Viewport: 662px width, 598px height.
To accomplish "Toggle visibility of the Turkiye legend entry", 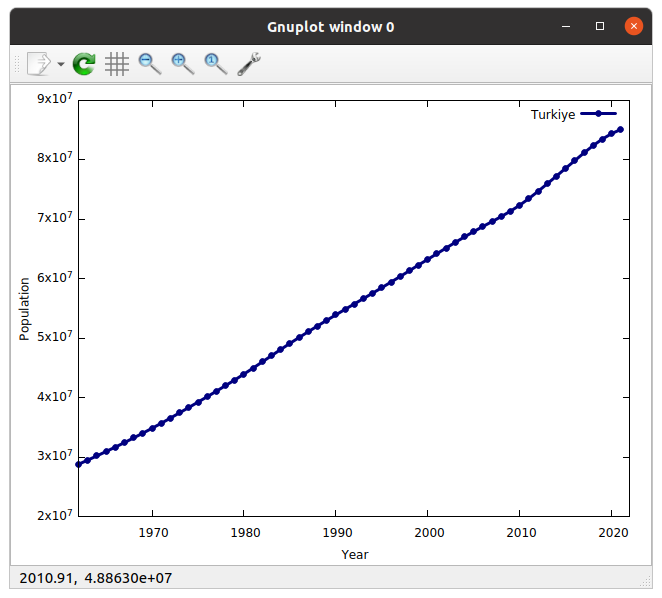I will (x=552, y=115).
